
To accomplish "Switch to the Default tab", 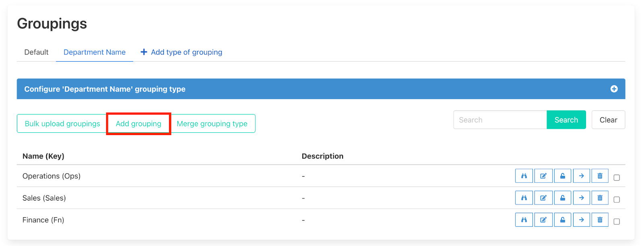I will tap(36, 52).
